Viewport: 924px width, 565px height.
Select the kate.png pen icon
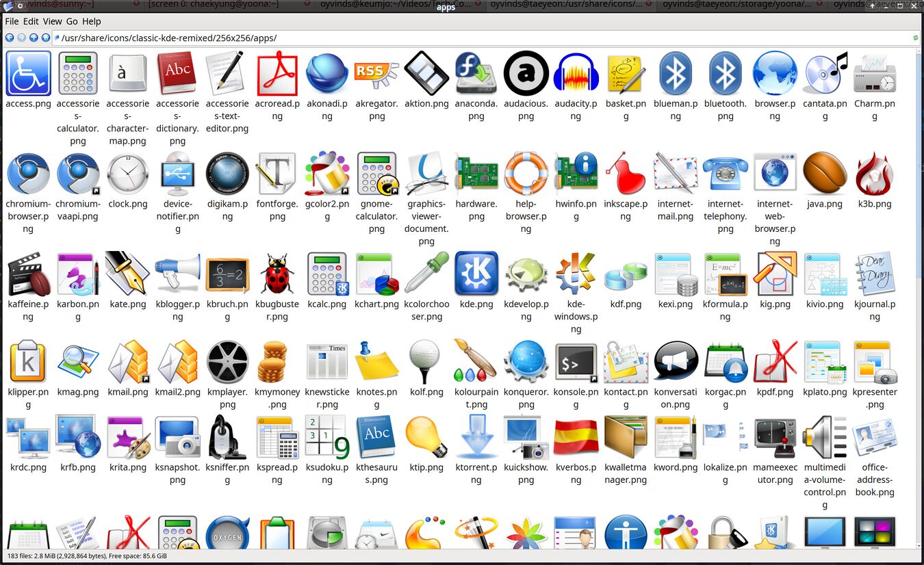pyautogui.click(x=128, y=274)
